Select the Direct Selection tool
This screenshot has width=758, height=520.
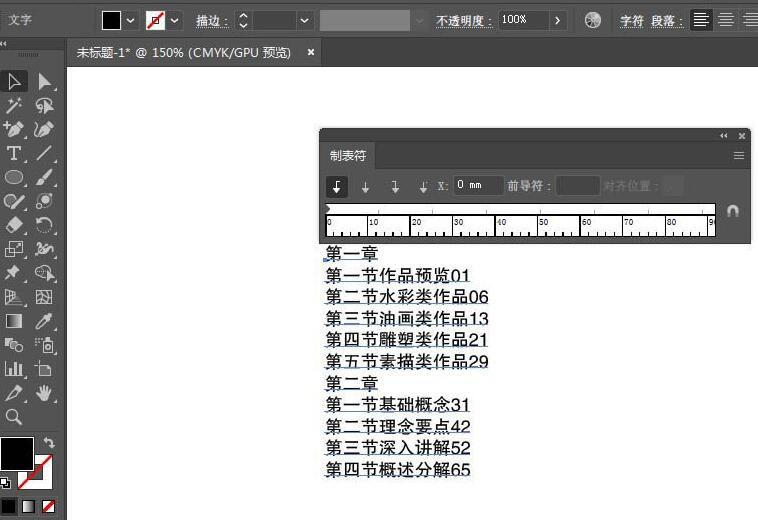(x=44, y=82)
